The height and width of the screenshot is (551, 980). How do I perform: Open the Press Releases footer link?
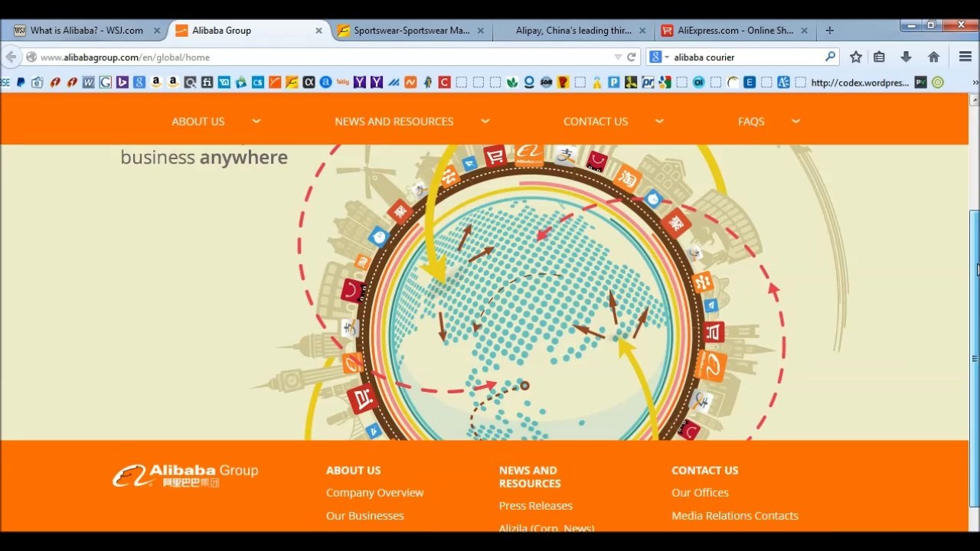(x=535, y=506)
